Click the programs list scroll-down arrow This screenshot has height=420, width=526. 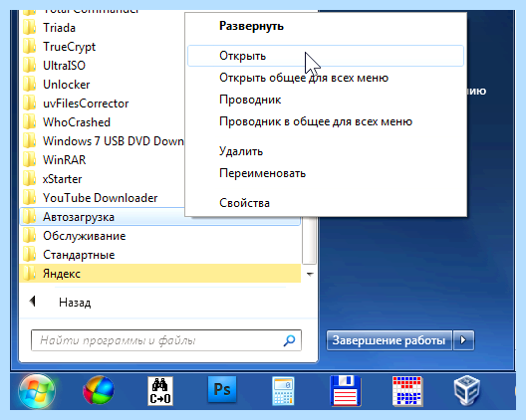(x=310, y=274)
